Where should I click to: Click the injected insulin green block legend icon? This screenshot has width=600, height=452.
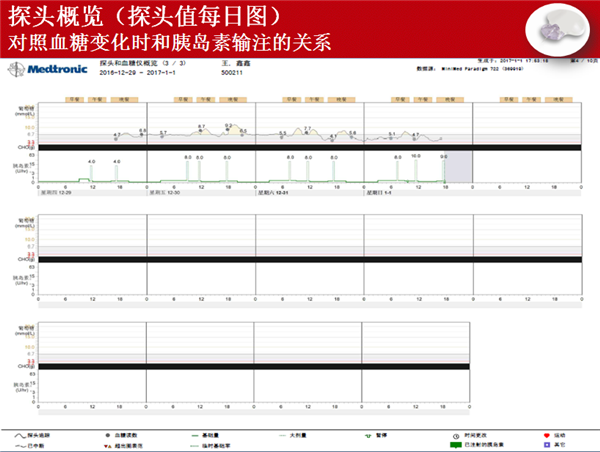pyautogui.click(x=456, y=445)
